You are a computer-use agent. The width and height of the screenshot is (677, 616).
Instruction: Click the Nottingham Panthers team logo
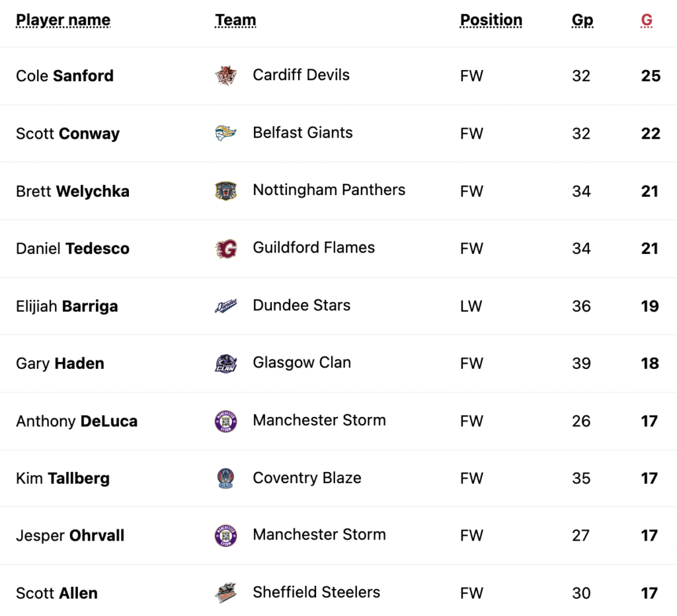coord(225,191)
